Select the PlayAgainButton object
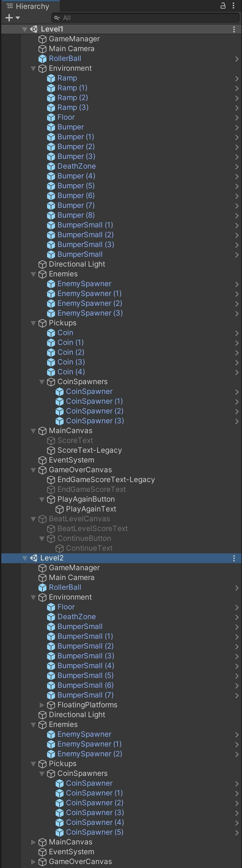 tap(86, 499)
